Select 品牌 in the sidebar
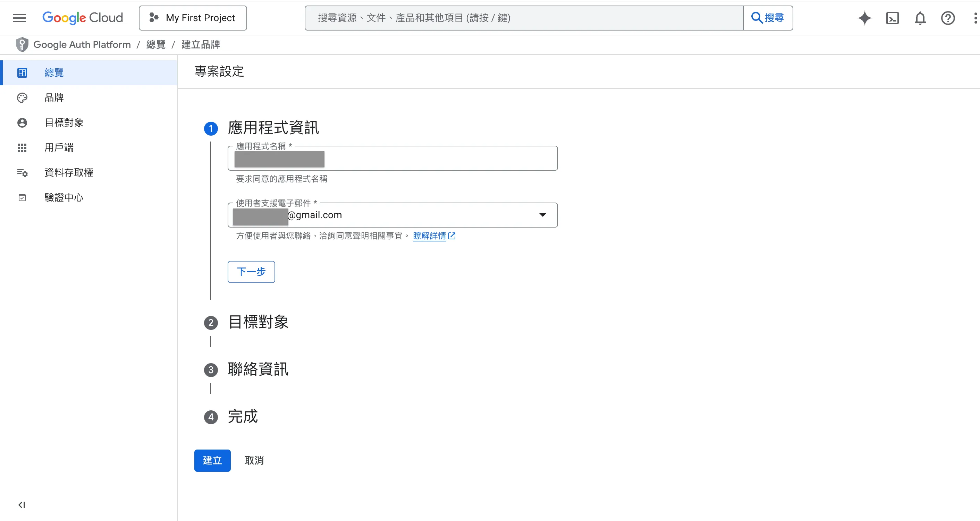Screen dimensions: 980x521 pyautogui.click(x=54, y=98)
